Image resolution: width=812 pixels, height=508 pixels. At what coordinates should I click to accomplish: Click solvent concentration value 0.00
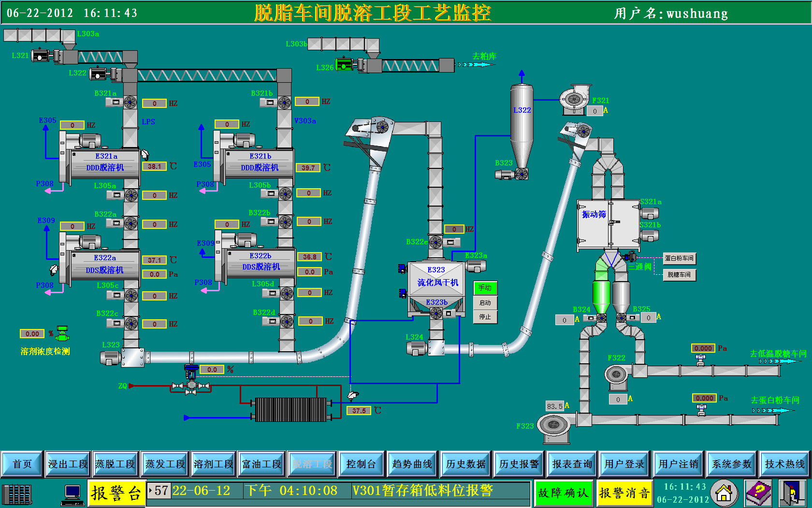coord(32,333)
